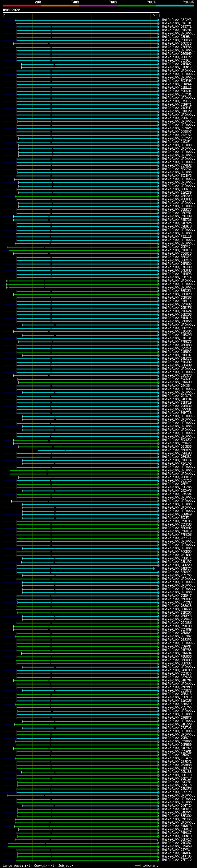The image size is (197, 868).
Task: Select hit label UniRef100_P20108
Action: [x=176, y=464]
